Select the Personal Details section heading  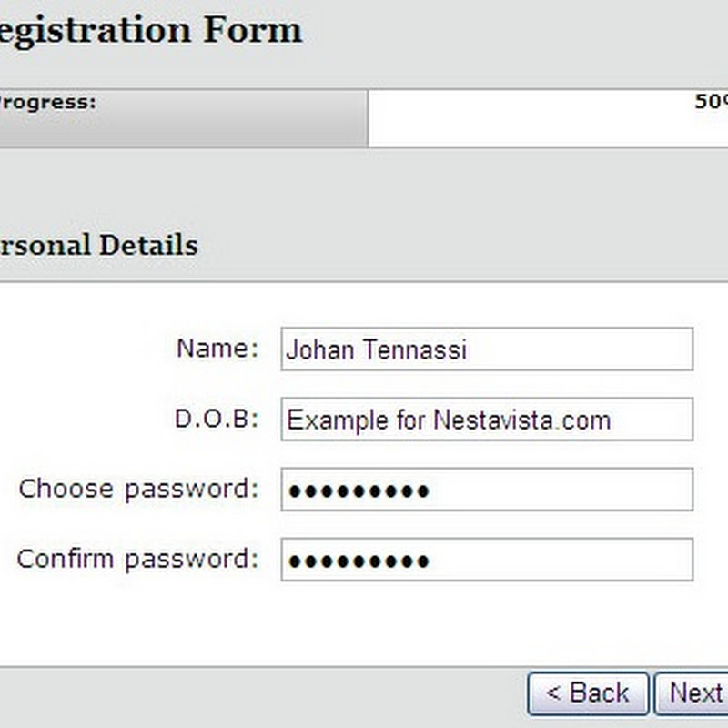click(98, 245)
